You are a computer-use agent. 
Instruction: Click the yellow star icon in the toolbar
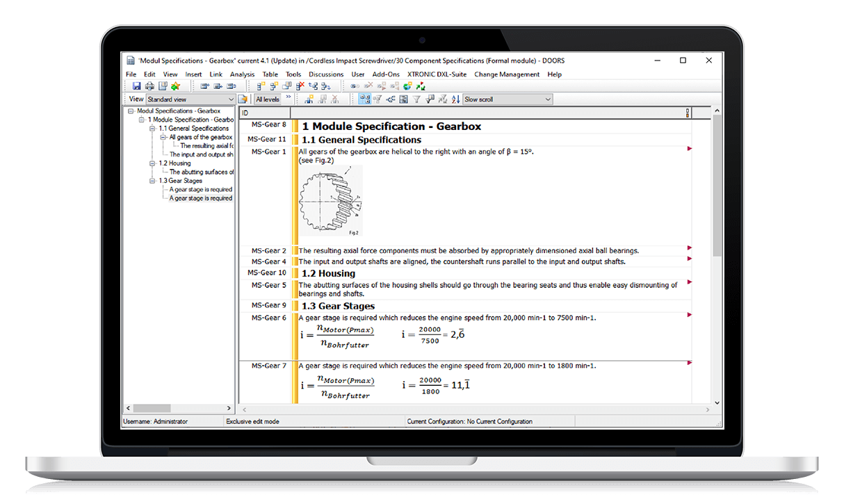[x=175, y=86]
